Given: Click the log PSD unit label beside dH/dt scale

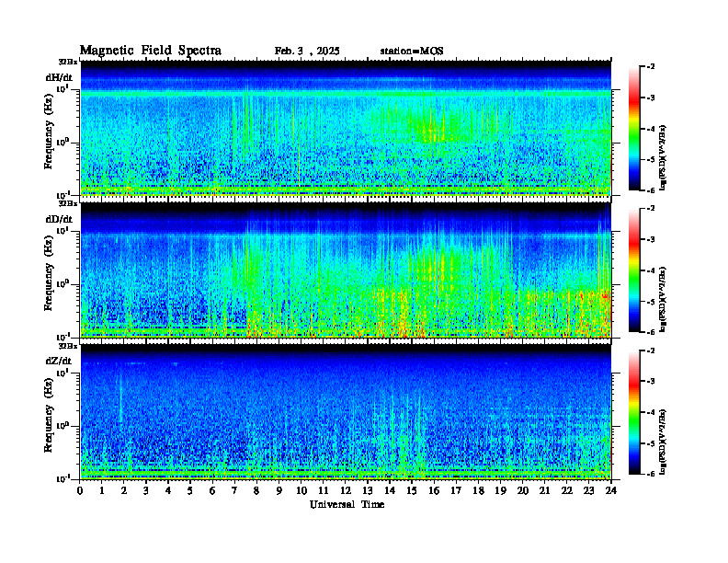Looking at the screenshot, I should click(x=663, y=158).
